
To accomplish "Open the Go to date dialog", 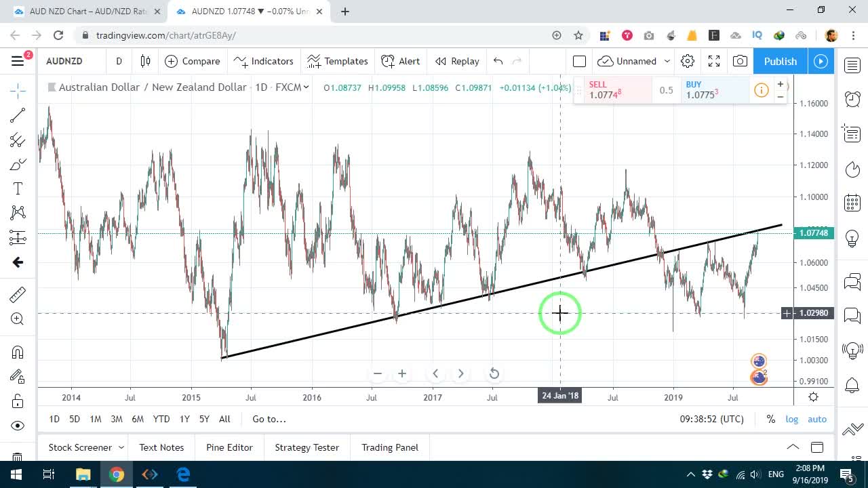I will click(x=269, y=419).
